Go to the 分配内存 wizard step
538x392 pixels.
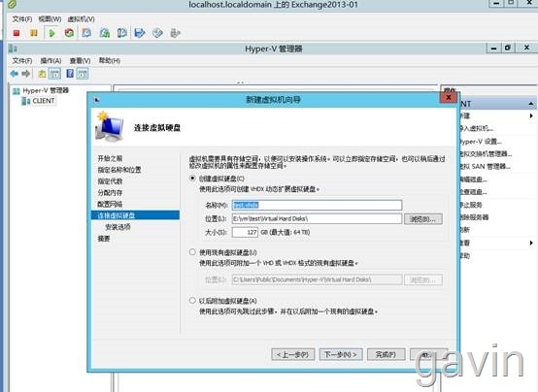pyautogui.click(x=110, y=193)
